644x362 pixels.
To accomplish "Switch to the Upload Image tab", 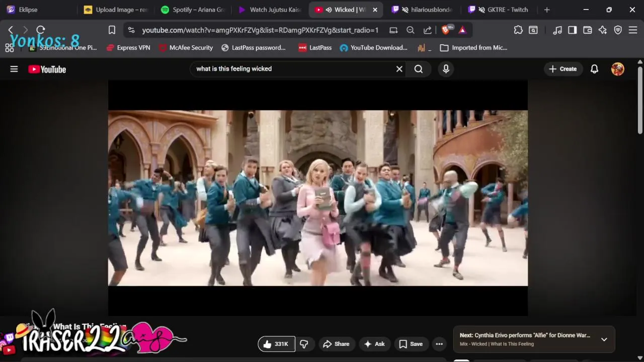I will point(116,10).
